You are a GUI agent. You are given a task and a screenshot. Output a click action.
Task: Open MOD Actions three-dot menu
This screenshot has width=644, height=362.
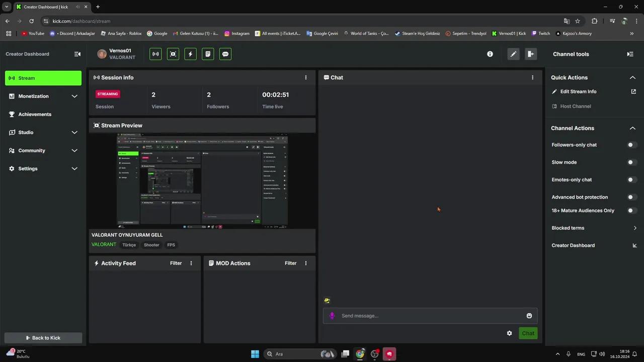306,263
